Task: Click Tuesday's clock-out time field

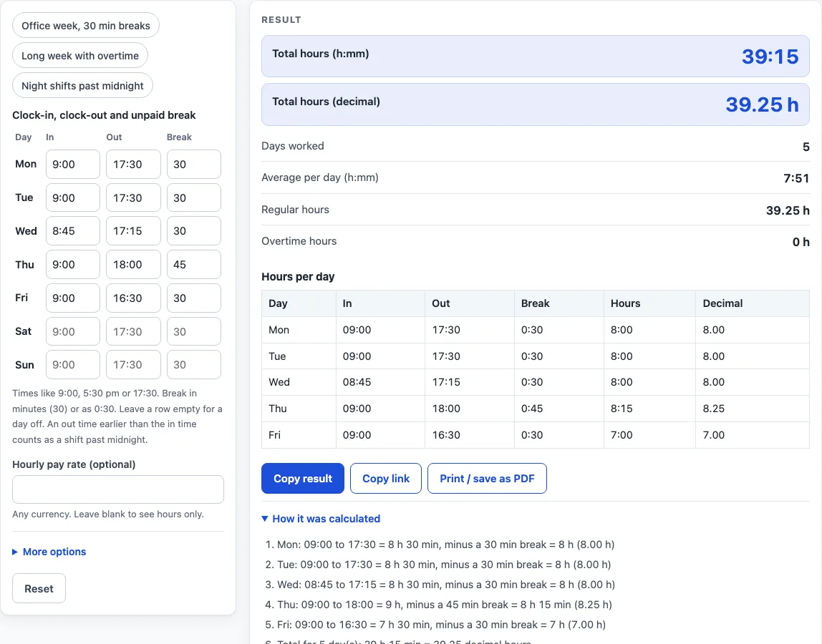Action: 133,197
